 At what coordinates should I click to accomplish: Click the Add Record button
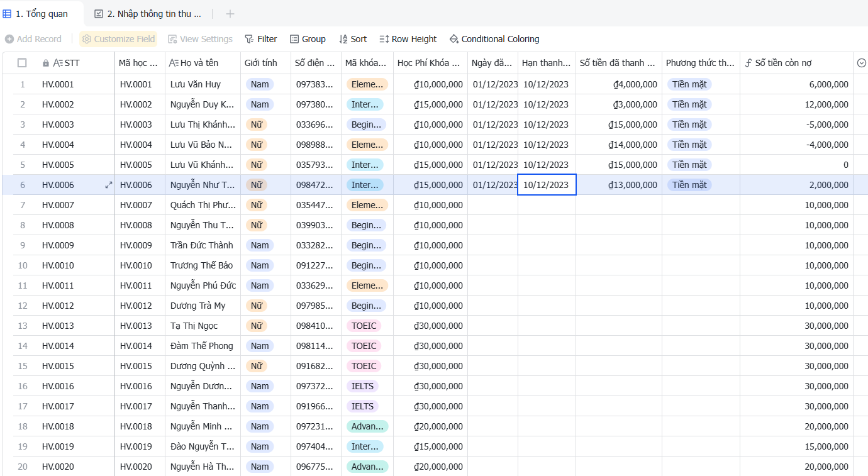[x=33, y=39]
